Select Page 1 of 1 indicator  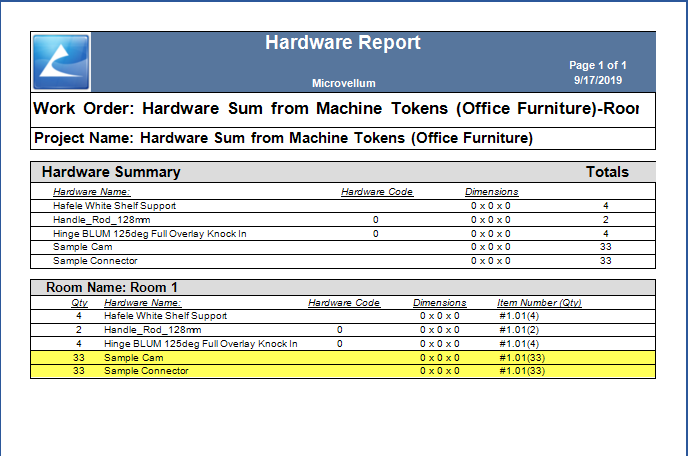click(x=598, y=65)
